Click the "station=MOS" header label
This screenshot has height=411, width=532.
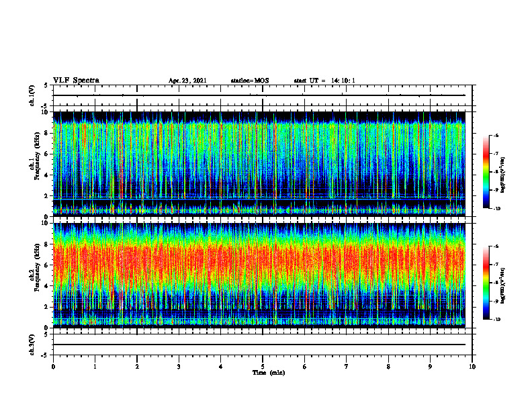[x=250, y=81]
